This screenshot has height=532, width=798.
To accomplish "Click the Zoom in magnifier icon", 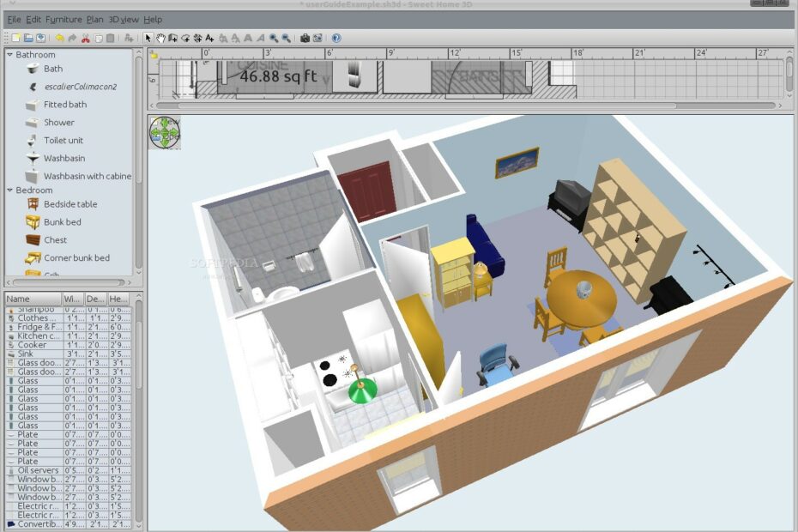I will [274, 38].
